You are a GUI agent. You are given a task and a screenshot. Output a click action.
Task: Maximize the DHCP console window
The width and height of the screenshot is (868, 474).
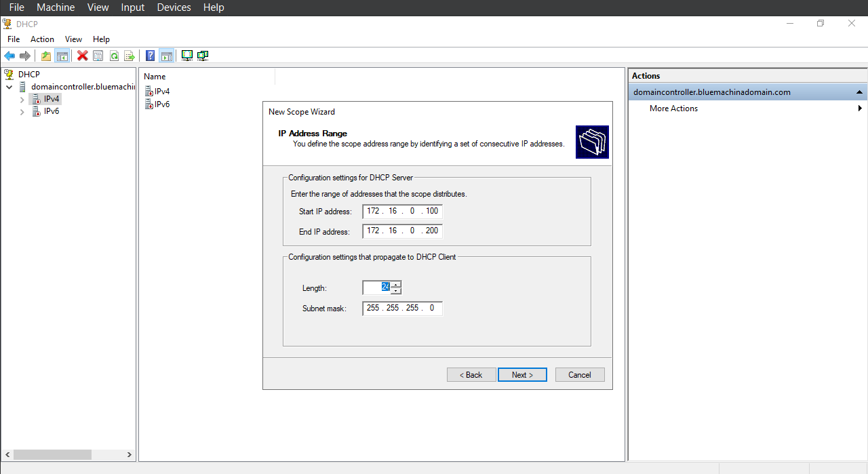pyautogui.click(x=821, y=23)
